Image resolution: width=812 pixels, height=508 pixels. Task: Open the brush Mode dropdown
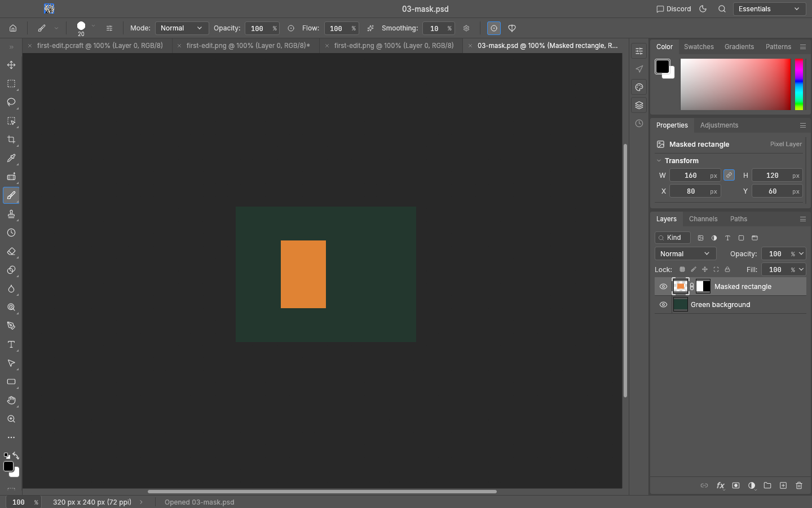182,28
